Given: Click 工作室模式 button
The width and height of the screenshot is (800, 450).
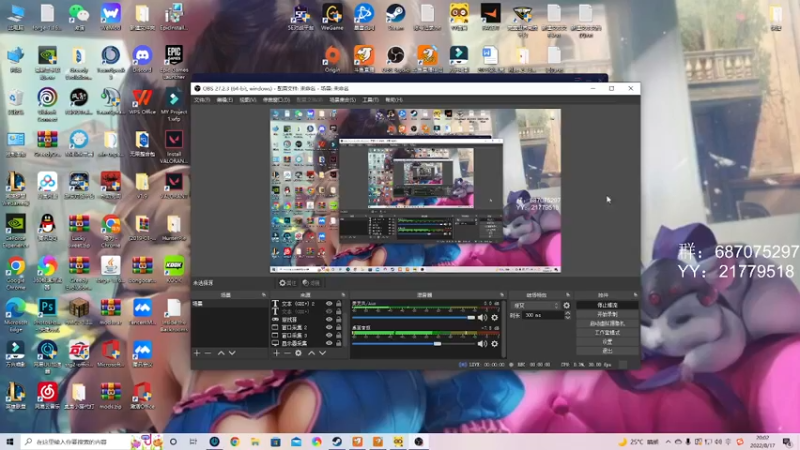Looking at the screenshot, I should click(x=607, y=333).
